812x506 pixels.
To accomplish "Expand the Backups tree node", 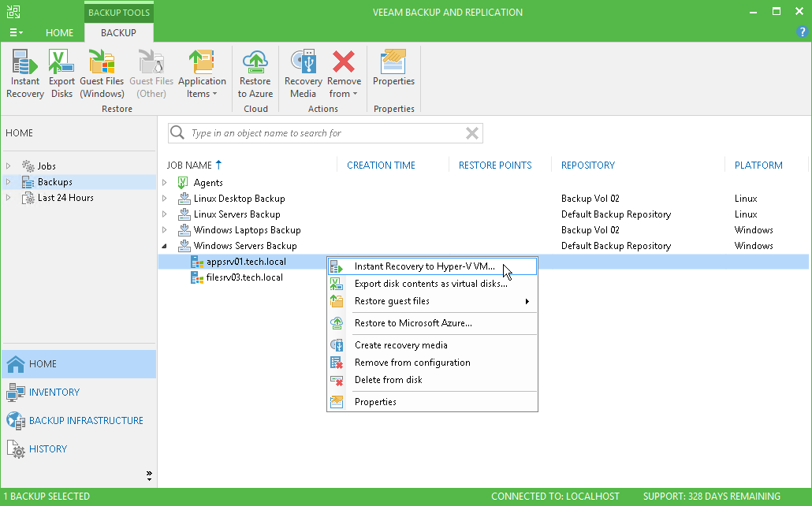I will pyautogui.click(x=9, y=182).
